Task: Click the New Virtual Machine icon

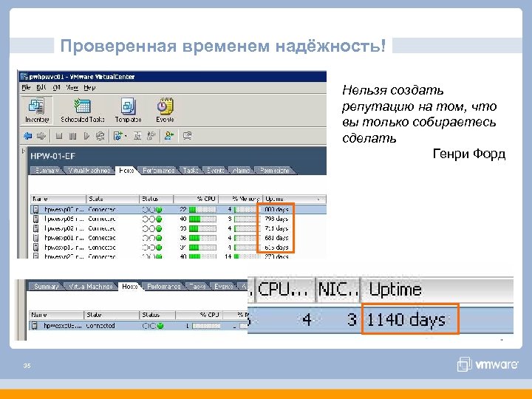Action: pos(117,136)
